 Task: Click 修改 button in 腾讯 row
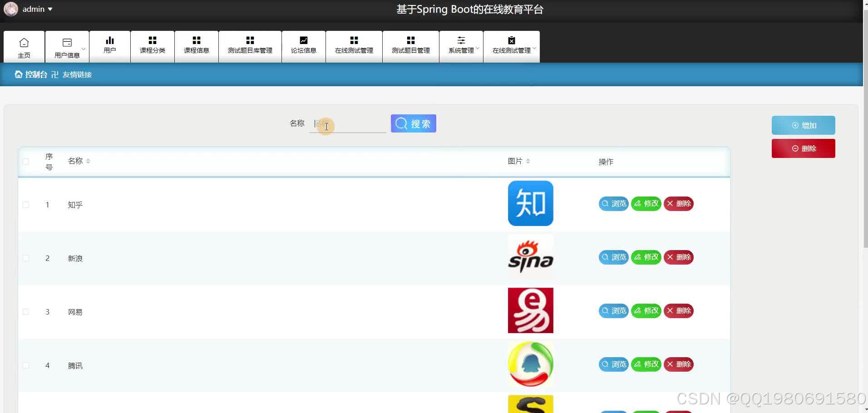tap(646, 364)
